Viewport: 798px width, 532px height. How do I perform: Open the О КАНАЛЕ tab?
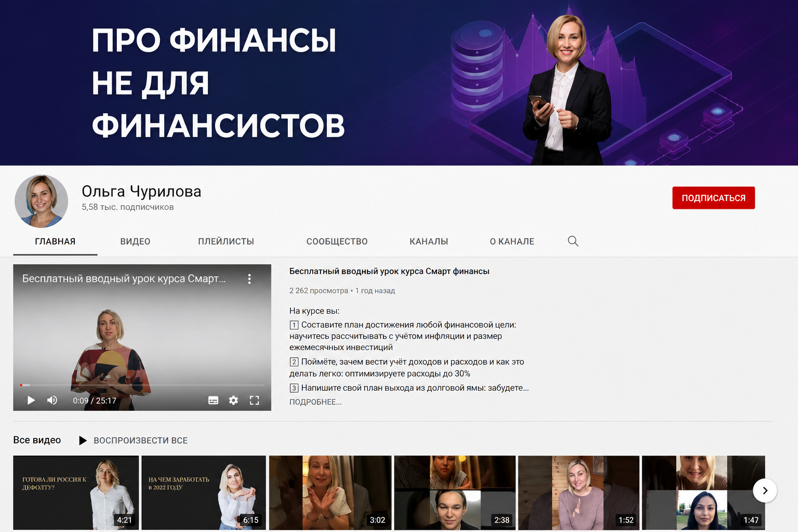(512, 242)
